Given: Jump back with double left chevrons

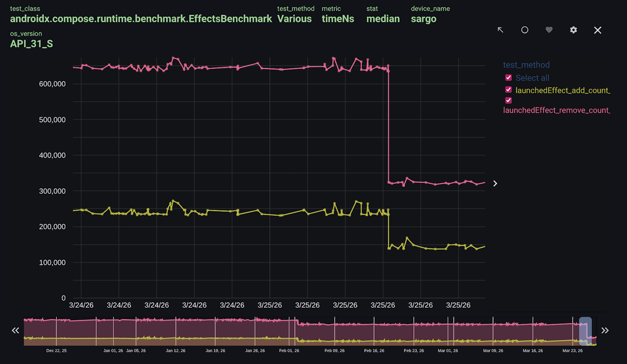Looking at the screenshot, I should click(x=15, y=330).
